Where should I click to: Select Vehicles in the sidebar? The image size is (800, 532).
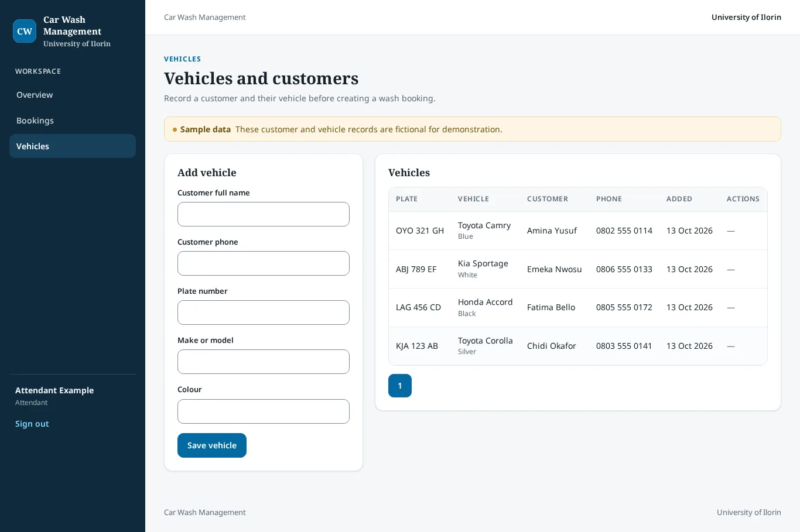73,146
